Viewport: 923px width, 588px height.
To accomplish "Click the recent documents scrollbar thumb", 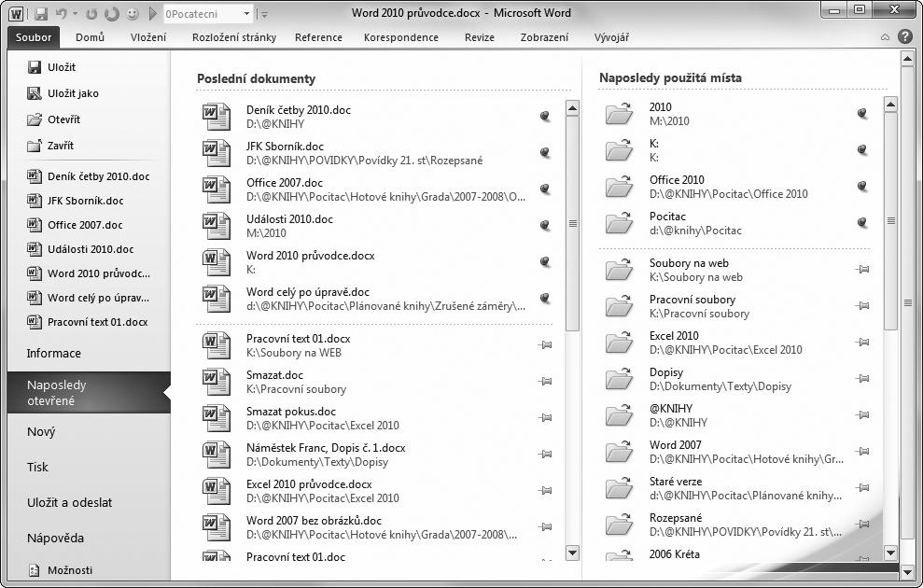I will click(x=572, y=224).
